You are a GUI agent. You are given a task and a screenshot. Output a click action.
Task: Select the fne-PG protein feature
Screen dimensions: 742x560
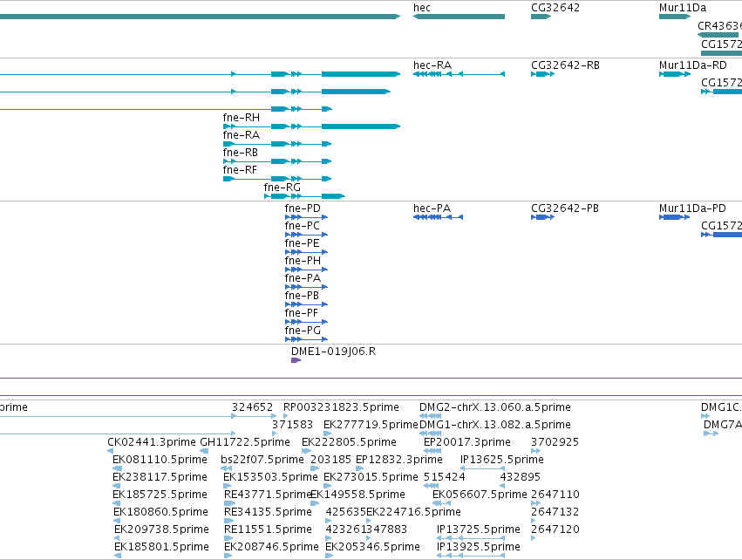point(306,339)
